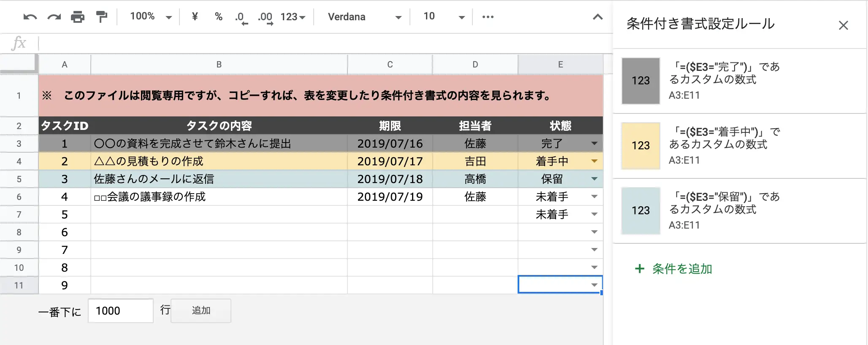The image size is (868, 345).
Task: Select row 1 header
Action: coord(19,96)
